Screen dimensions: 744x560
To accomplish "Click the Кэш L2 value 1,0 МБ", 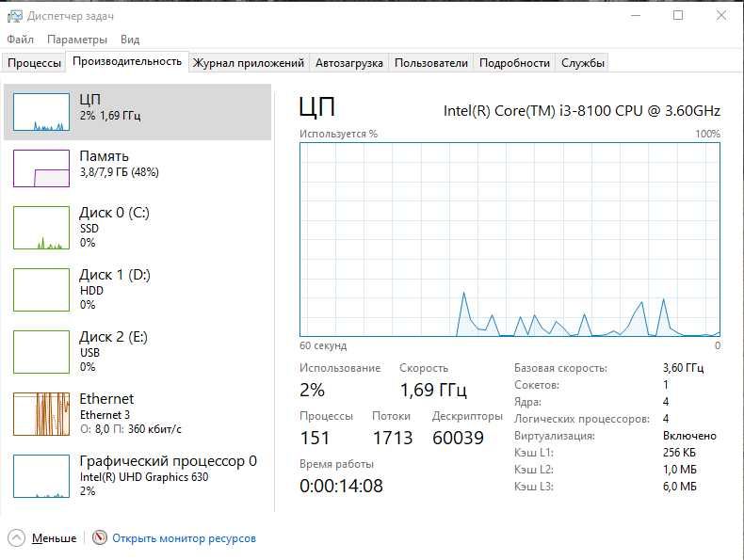I will pyautogui.click(x=679, y=470).
